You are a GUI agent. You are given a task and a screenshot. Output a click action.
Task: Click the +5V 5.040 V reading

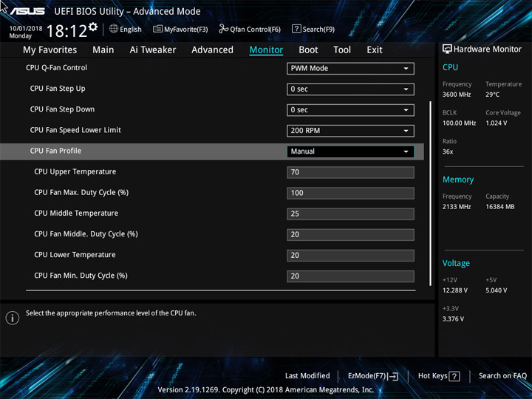[x=496, y=290]
